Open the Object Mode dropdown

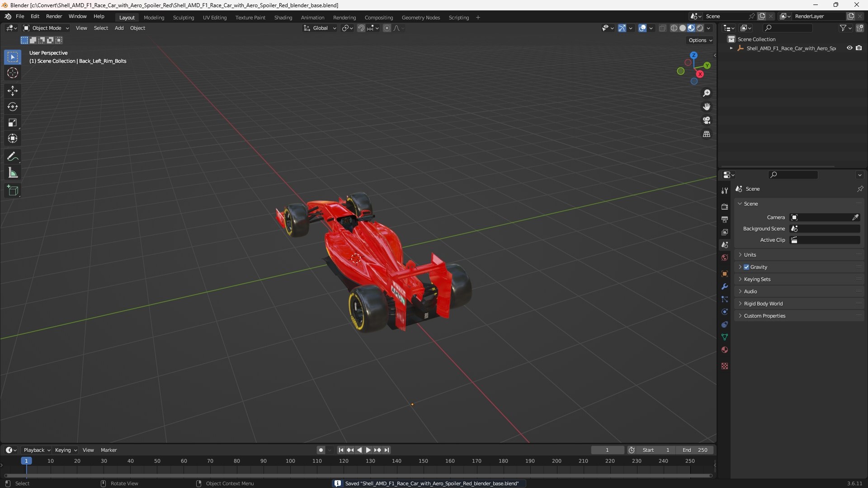point(47,28)
